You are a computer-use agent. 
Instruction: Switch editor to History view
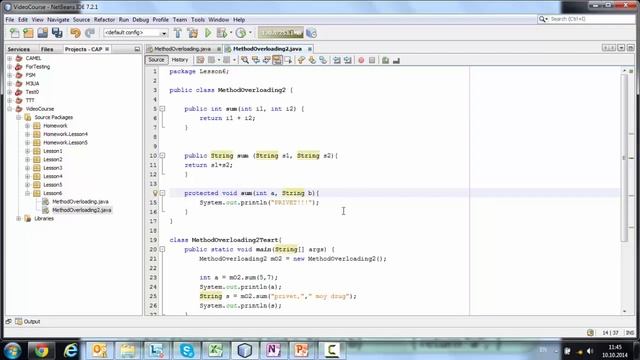[x=180, y=60]
